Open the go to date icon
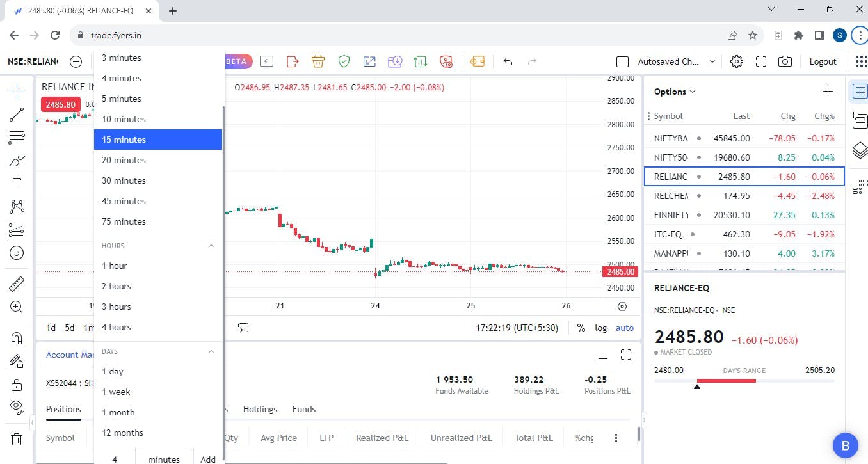Viewport: 868px width, 464px height. (x=243, y=328)
